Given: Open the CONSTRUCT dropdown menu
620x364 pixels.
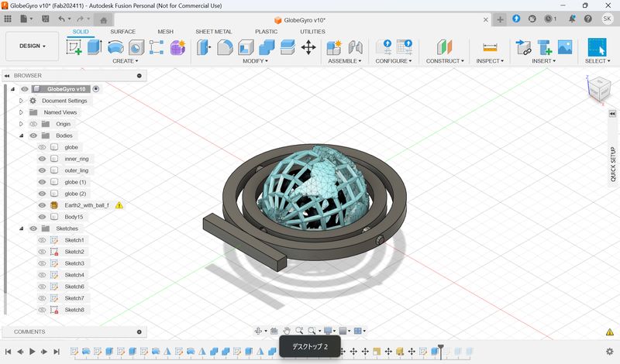Looking at the screenshot, I should [445, 61].
